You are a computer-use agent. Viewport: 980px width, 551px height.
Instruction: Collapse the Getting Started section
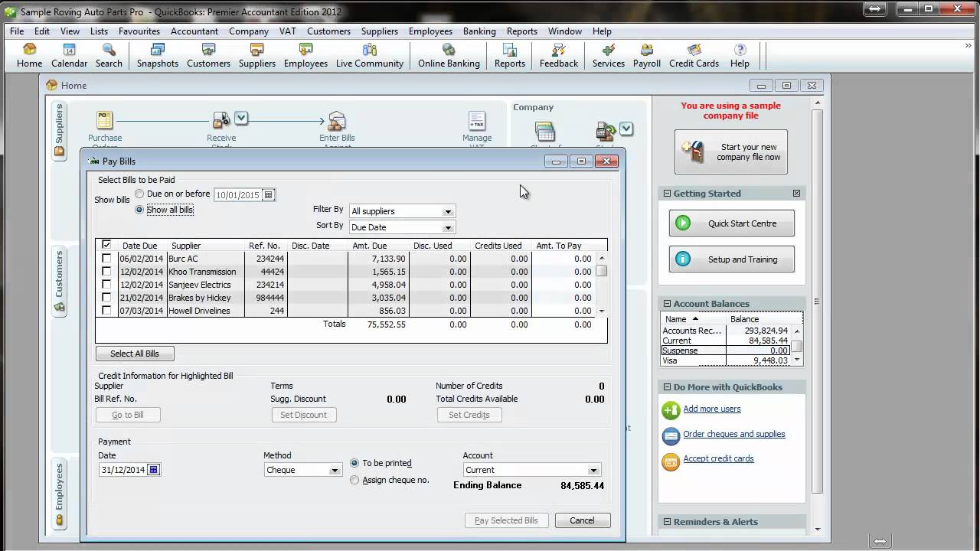point(667,194)
